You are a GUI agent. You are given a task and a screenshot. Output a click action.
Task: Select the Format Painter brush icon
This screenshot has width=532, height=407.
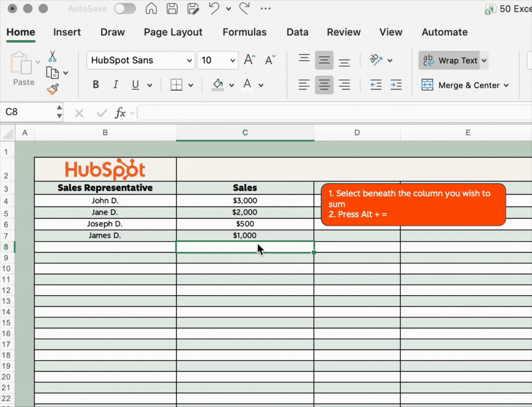[x=53, y=89]
